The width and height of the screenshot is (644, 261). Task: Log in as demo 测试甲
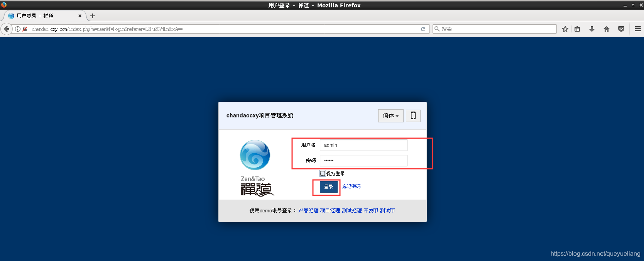(387, 210)
